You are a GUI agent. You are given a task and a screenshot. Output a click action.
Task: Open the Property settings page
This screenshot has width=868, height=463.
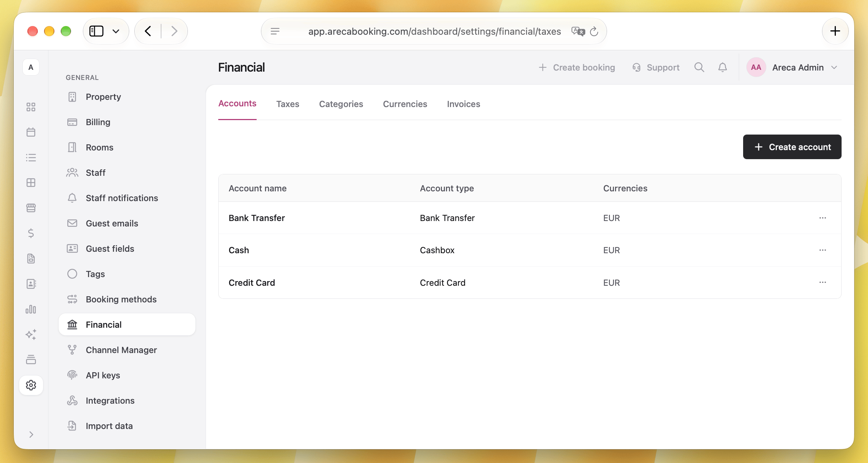127,97
